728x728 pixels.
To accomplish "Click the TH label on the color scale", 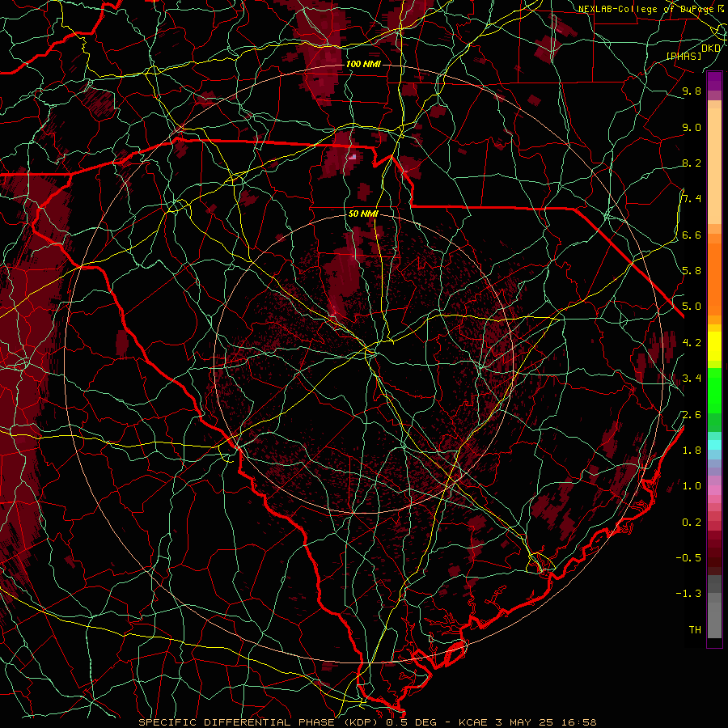I will (x=695, y=630).
